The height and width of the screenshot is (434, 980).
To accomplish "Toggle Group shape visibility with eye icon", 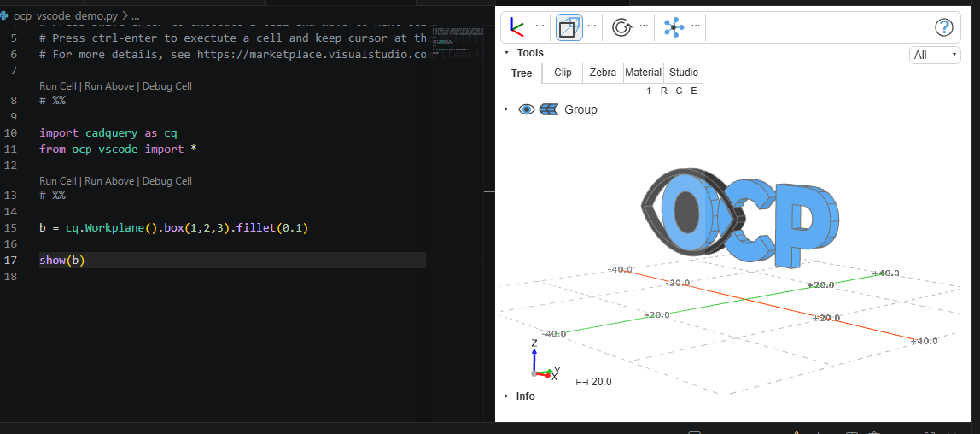I will point(527,109).
